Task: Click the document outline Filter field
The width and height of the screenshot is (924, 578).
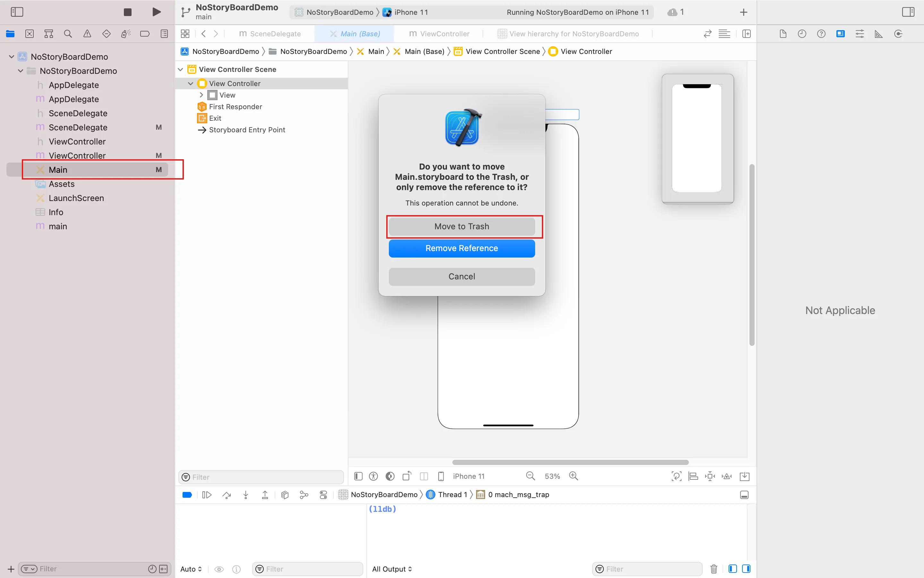Action: (x=261, y=477)
